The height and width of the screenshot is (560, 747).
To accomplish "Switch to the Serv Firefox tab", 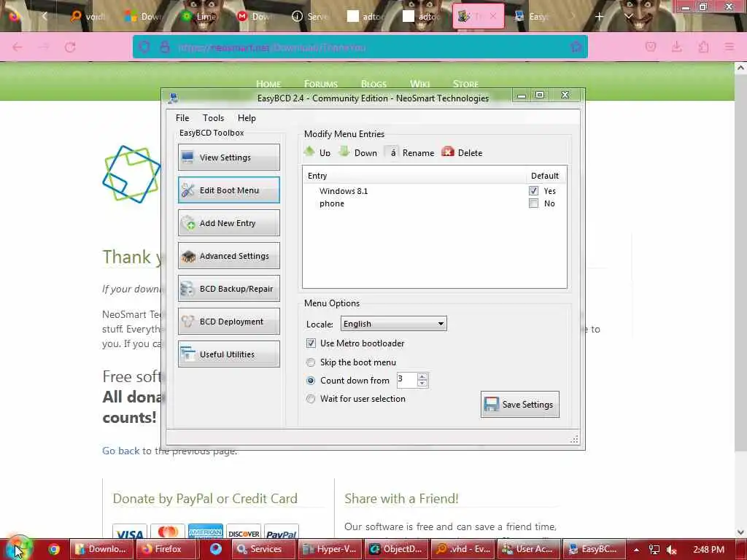I will (x=310, y=17).
